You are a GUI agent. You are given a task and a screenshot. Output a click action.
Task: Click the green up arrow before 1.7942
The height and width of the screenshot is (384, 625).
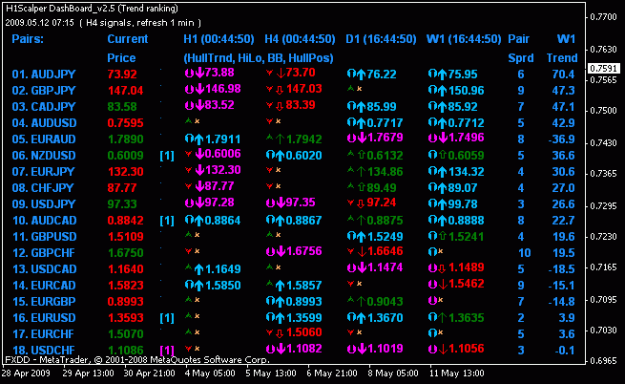(x=280, y=140)
